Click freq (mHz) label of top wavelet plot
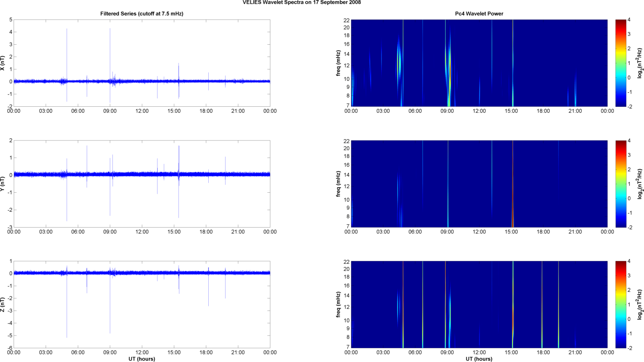644x362 pixels. coord(338,63)
